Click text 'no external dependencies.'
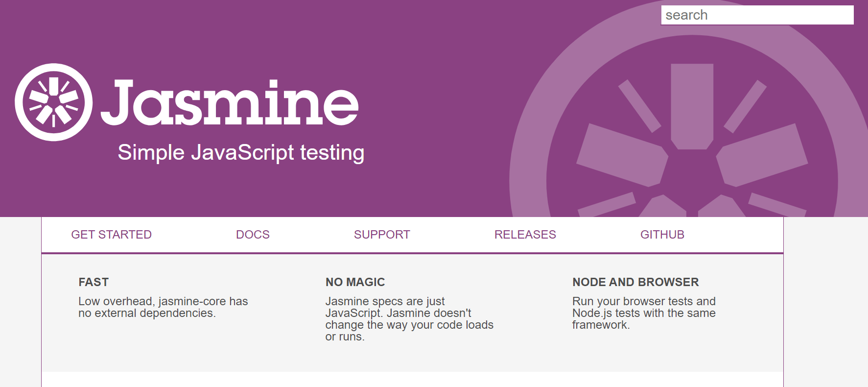This screenshot has height=387, width=868. click(x=147, y=313)
